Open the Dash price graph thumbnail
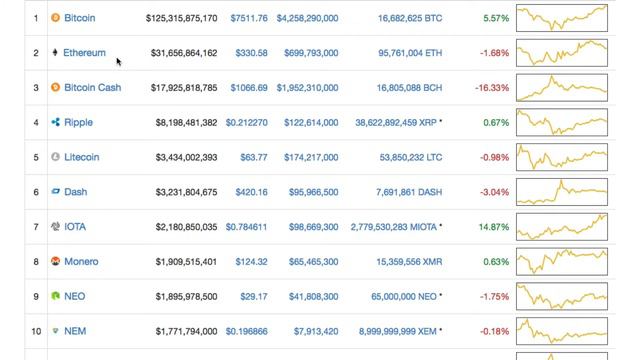640x360 pixels. tap(562, 192)
